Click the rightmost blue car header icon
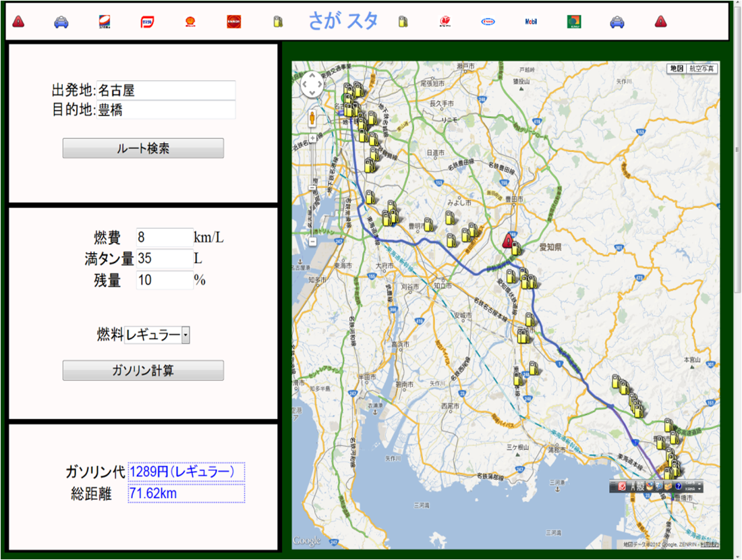The width and height of the screenshot is (742, 560). pos(617,22)
